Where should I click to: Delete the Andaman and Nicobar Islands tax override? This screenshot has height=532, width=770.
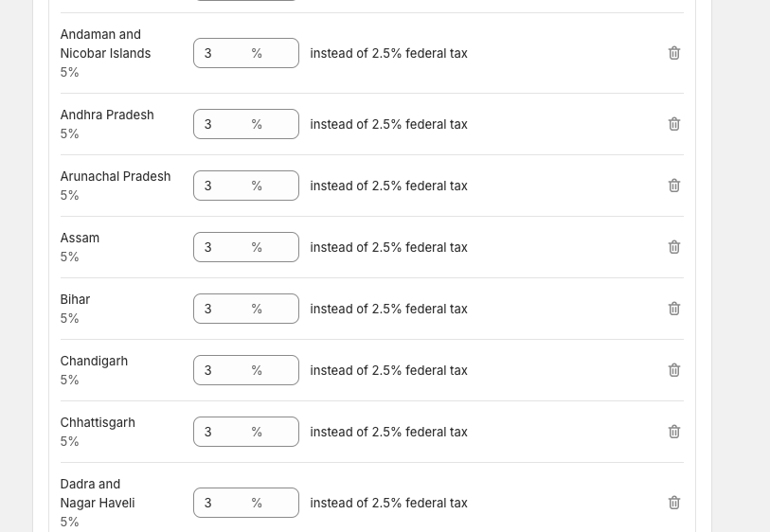click(674, 53)
